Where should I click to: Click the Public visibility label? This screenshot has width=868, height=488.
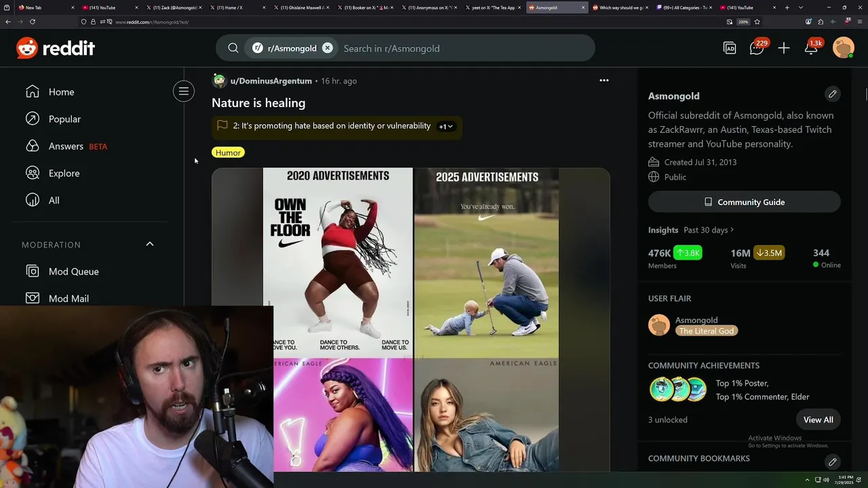point(675,177)
